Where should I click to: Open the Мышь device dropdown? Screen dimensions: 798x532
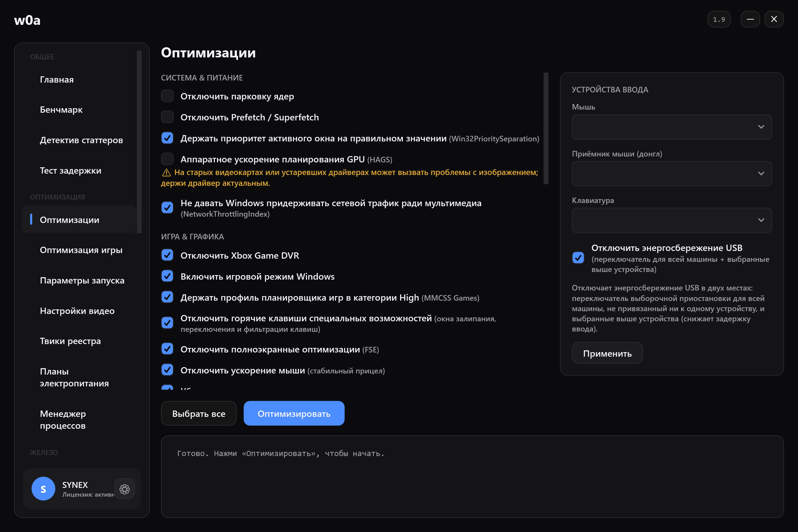click(672, 127)
